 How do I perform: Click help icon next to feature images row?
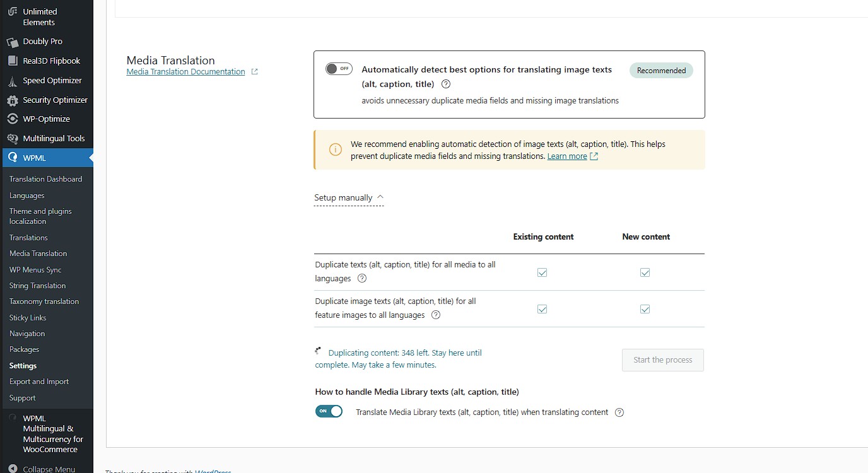(x=435, y=315)
